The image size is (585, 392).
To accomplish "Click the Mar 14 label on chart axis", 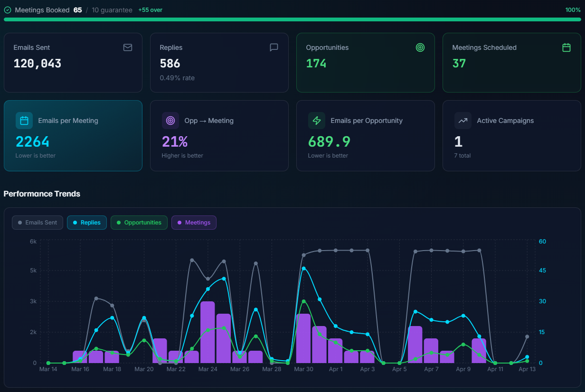I will click(x=48, y=369).
